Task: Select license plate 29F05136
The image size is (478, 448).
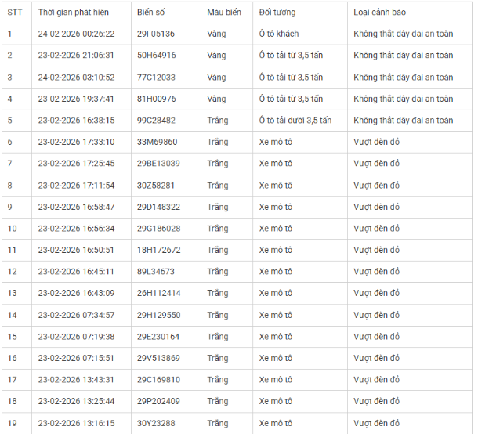Action: (156, 34)
